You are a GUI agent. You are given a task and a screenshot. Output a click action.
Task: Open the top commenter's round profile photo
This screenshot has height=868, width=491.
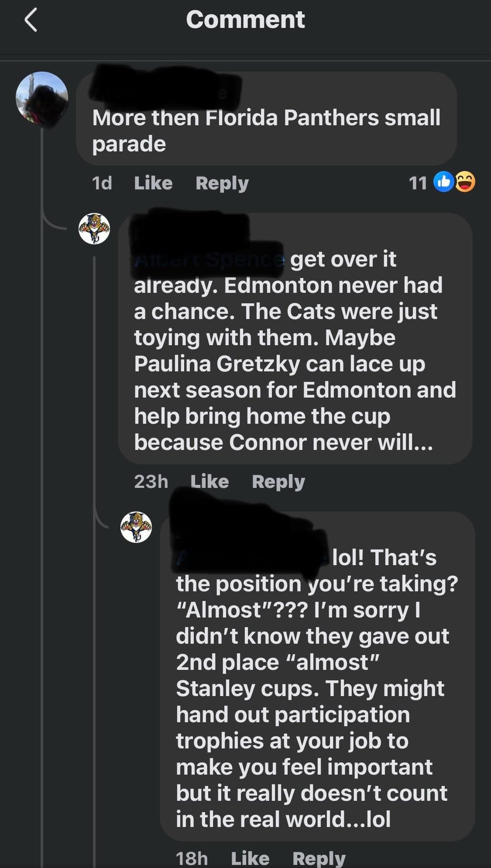click(42, 98)
